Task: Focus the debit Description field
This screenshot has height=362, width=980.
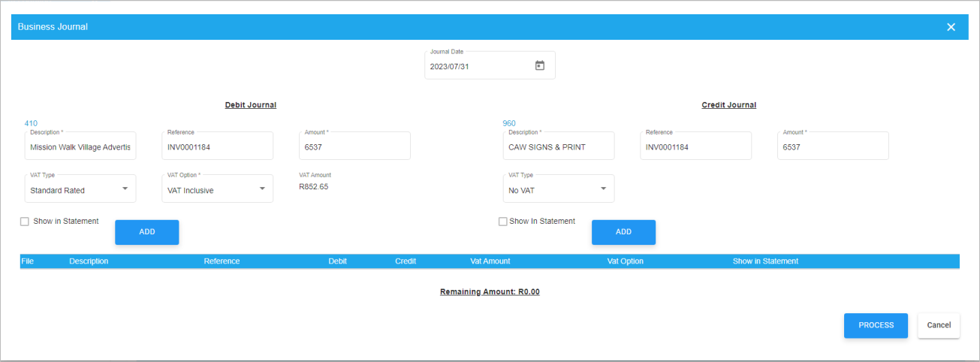Action: tap(80, 147)
